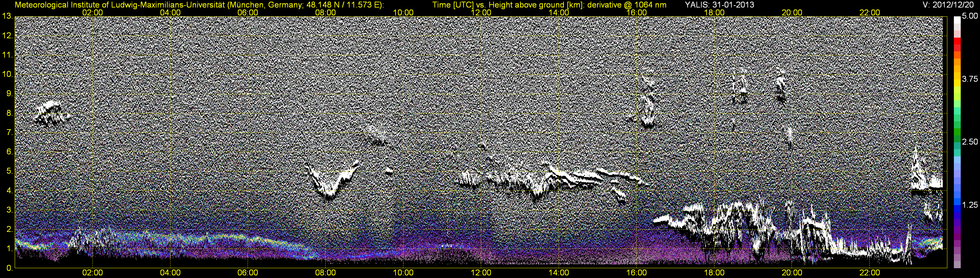The image size is (980, 278).
Task: Click 06:00 on the upper time axis
Action: pos(248,12)
